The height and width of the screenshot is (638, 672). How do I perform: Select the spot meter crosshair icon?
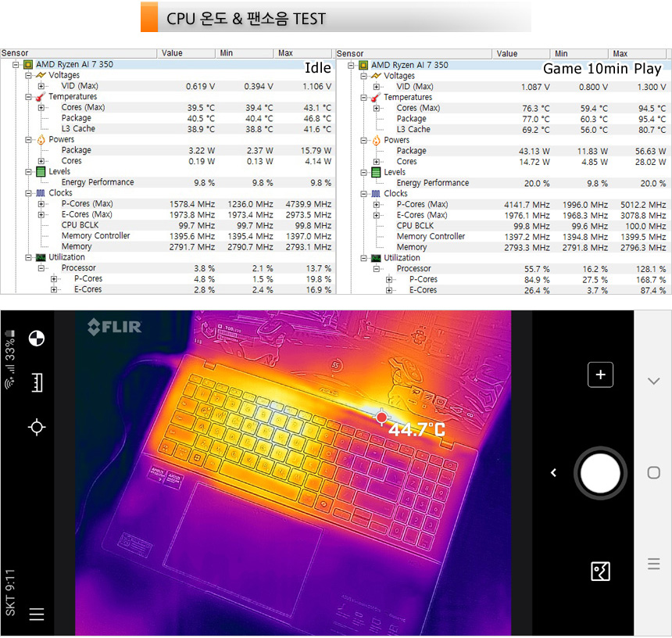36,427
